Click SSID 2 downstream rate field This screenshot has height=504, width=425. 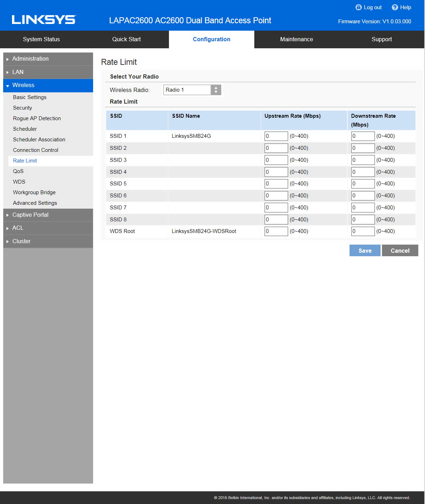coord(363,148)
